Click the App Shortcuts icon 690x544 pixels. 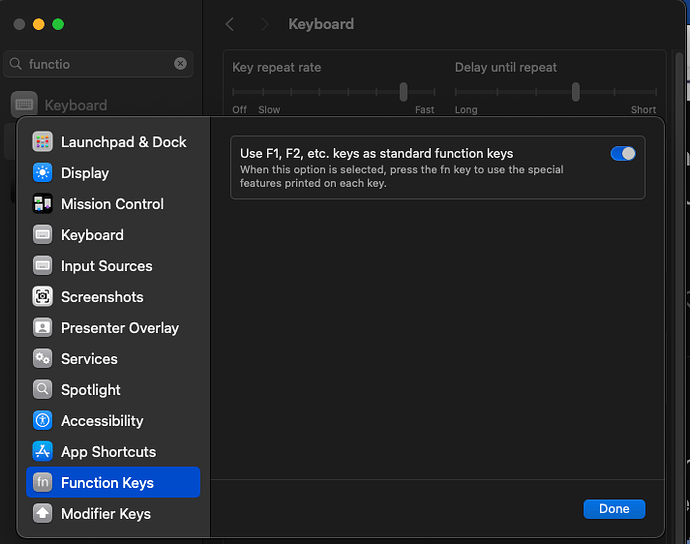(42, 452)
